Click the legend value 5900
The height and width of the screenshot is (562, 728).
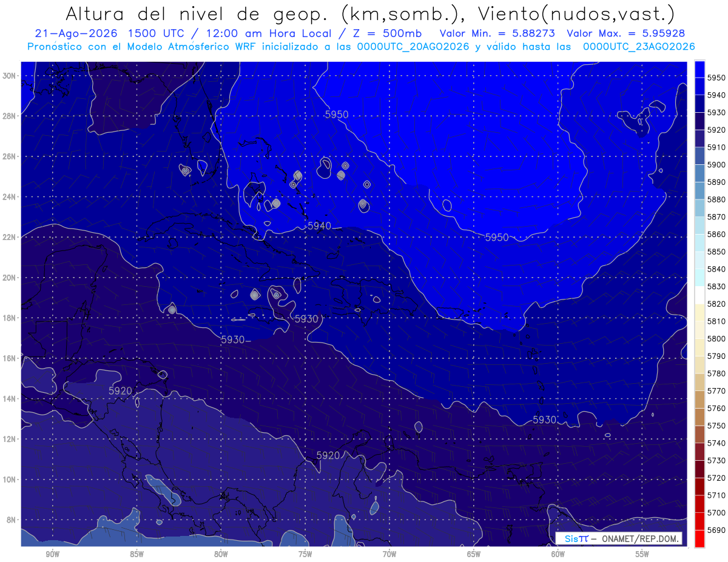coord(716,165)
